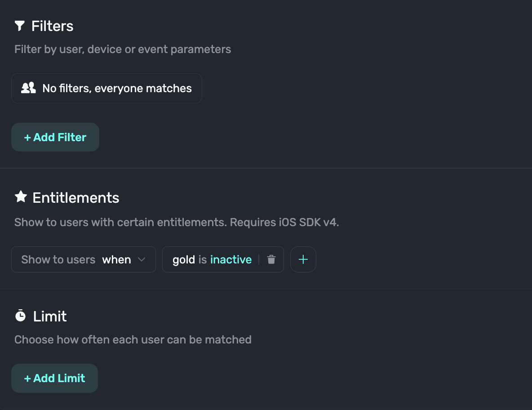Select the Filters section header
532x410 pixels.
pyautogui.click(x=53, y=26)
